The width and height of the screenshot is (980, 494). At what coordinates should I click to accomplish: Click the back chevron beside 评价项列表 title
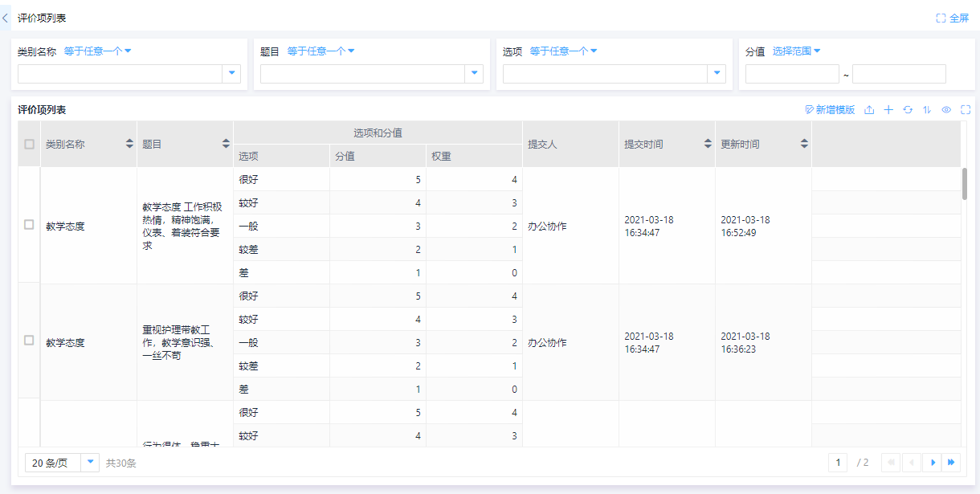[6, 17]
